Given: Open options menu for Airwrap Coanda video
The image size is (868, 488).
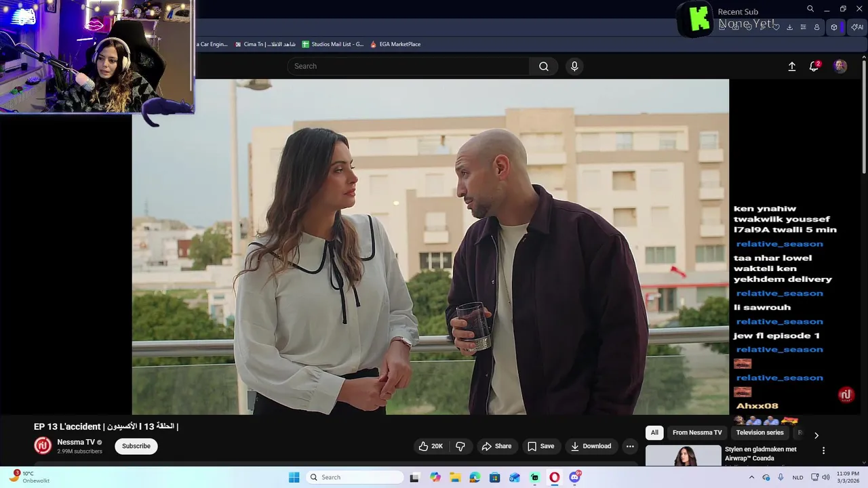Looking at the screenshot, I should coord(823,451).
